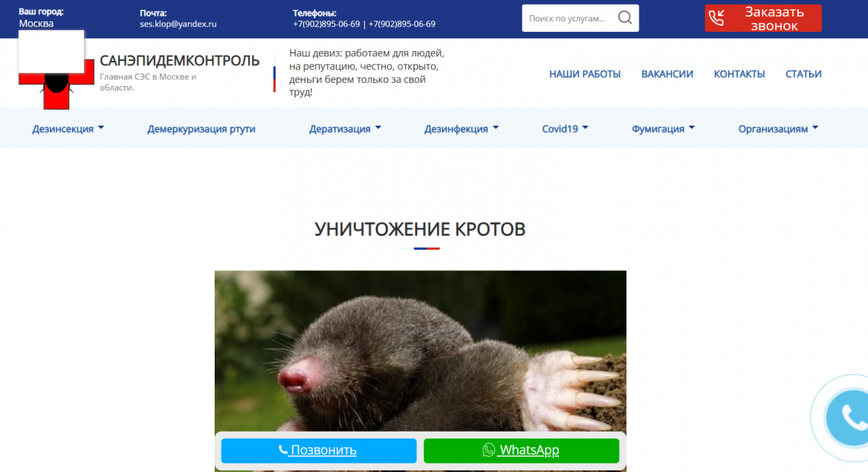Select the Москва city selector
The width and height of the screenshot is (868, 472).
[x=36, y=24]
